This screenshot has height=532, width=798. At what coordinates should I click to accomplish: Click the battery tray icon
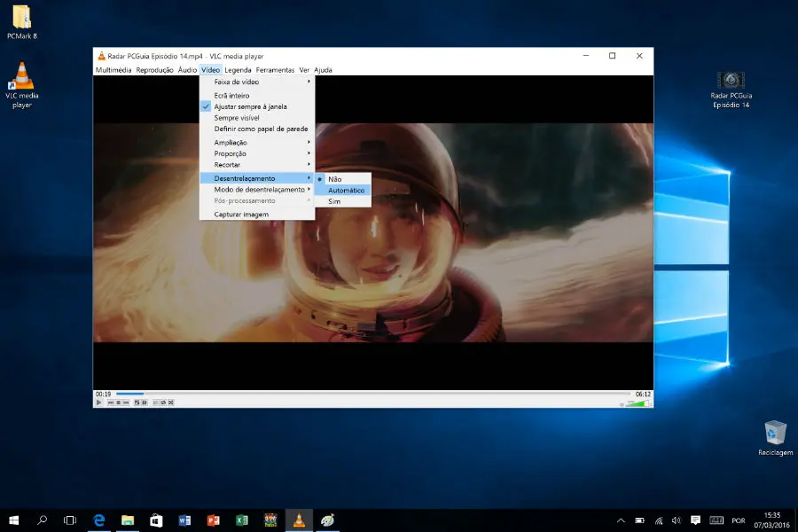(x=639, y=520)
